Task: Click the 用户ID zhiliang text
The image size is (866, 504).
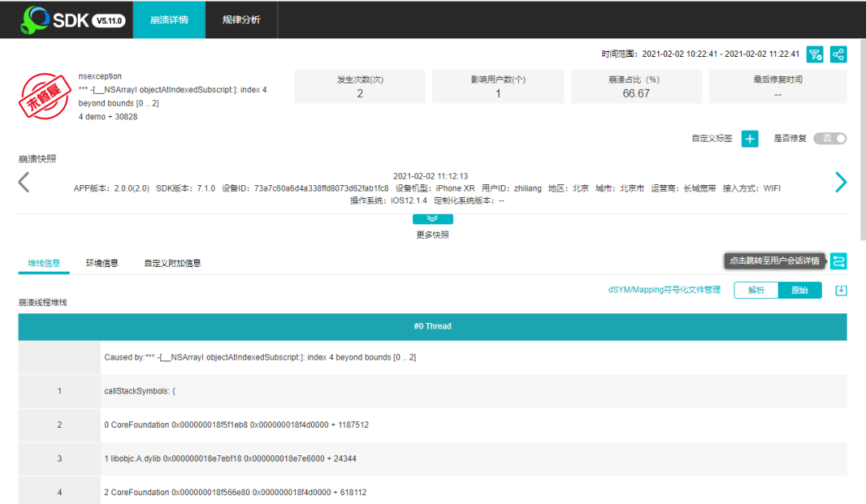Action: [512, 188]
